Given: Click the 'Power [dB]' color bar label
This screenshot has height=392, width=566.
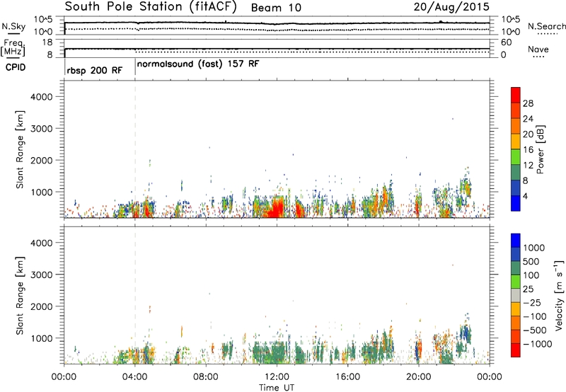Looking at the screenshot, I should point(541,149).
